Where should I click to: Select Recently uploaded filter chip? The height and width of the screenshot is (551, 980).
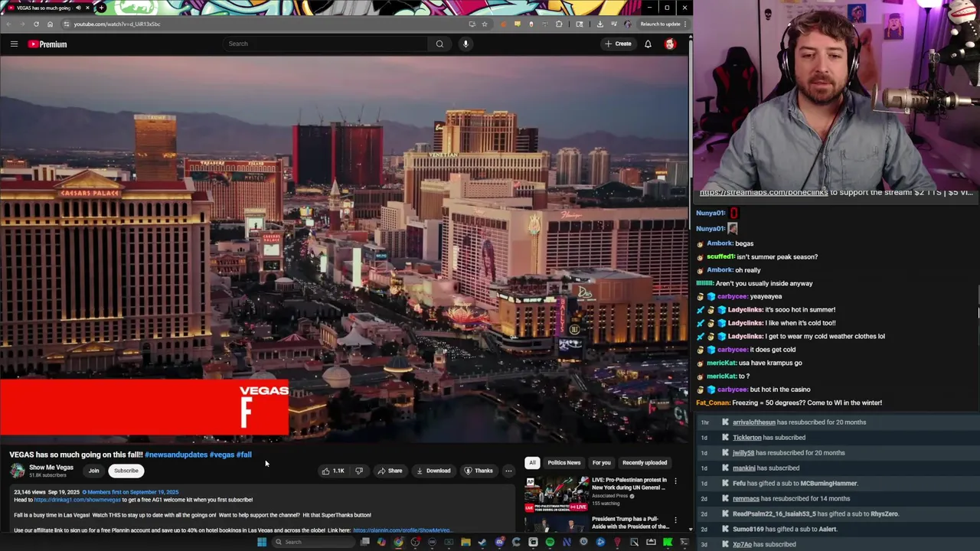point(645,462)
